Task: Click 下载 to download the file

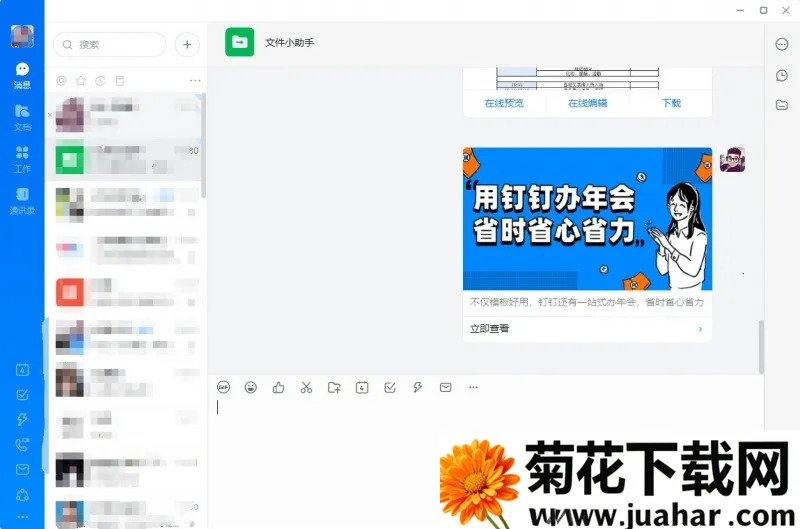Action: coord(671,103)
